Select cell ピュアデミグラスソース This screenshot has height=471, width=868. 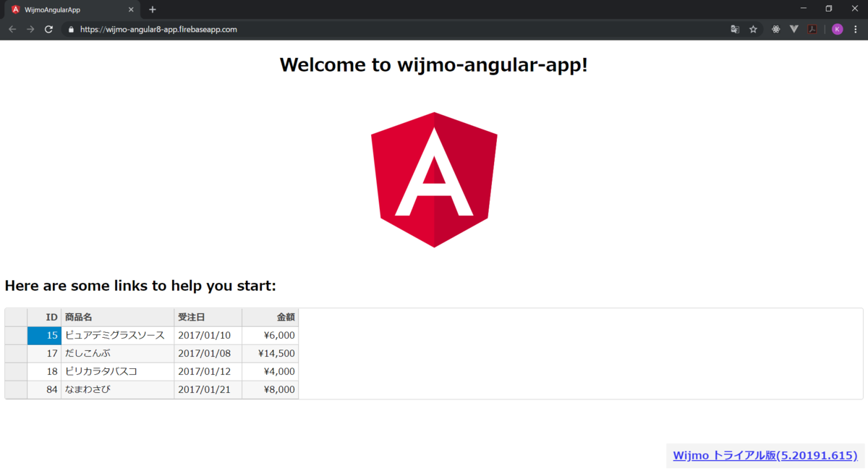coord(118,335)
